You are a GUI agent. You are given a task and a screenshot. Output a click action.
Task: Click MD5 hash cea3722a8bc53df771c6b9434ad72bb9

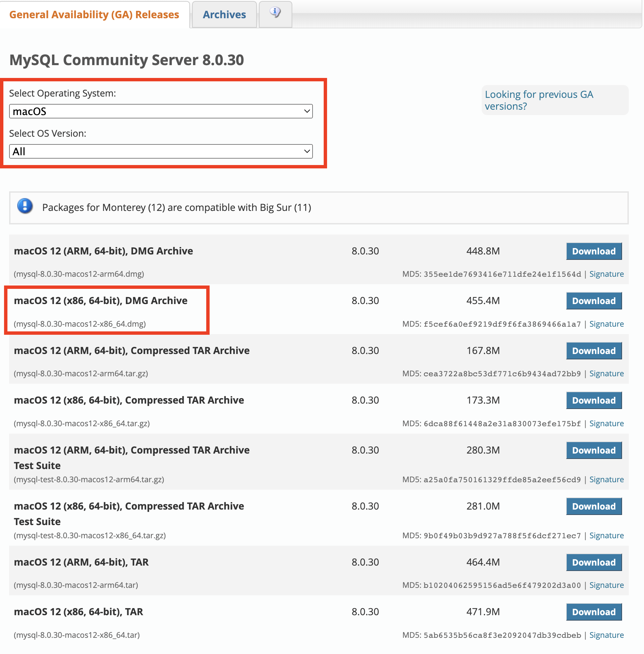pos(503,374)
